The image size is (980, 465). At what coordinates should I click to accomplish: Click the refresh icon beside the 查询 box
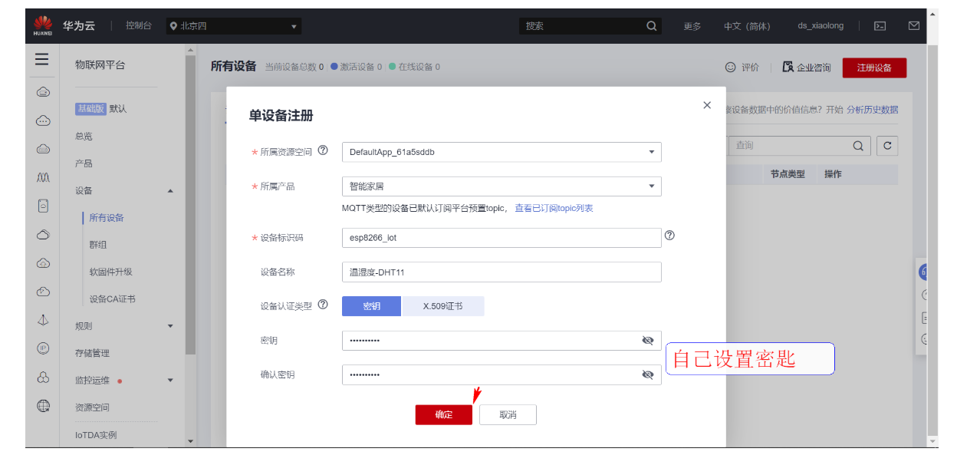[887, 146]
